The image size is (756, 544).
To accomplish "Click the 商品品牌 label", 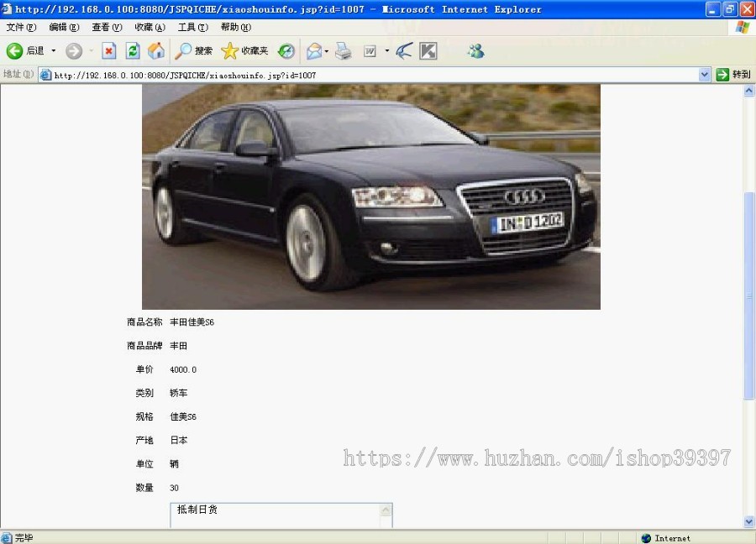I will pyautogui.click(x=144, y=346).
